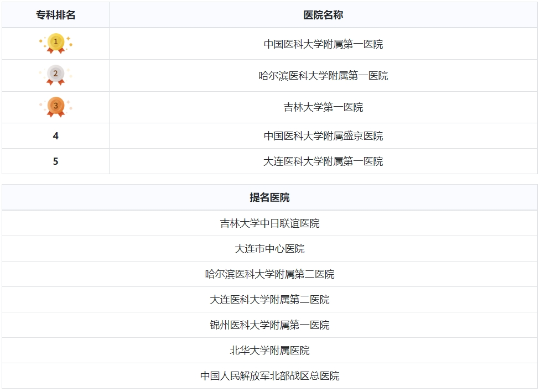Image resolution: width=540 pixels, height=392 pixels.
Task: Select 大连医科大学附属第二医院 nominee
Action: (x=269, y=300)
